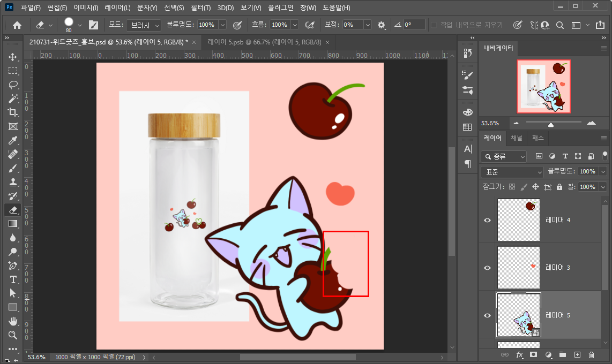Open the 파일(F) menu
612x364 pixels.
click(31, 8)
